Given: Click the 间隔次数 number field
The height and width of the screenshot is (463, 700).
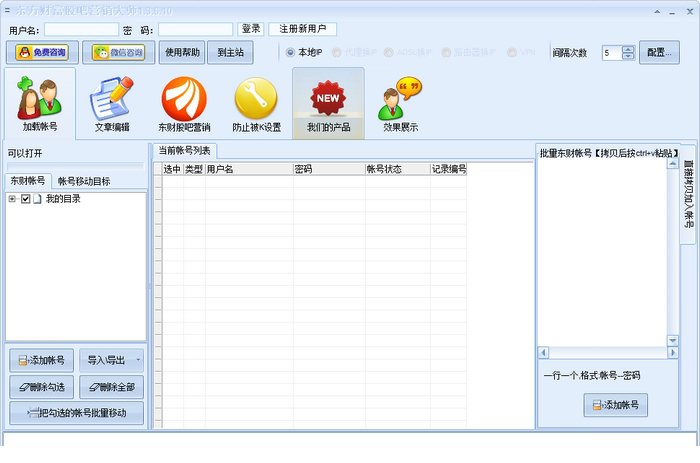Looking at the screenshot, I should pos(612,53).
